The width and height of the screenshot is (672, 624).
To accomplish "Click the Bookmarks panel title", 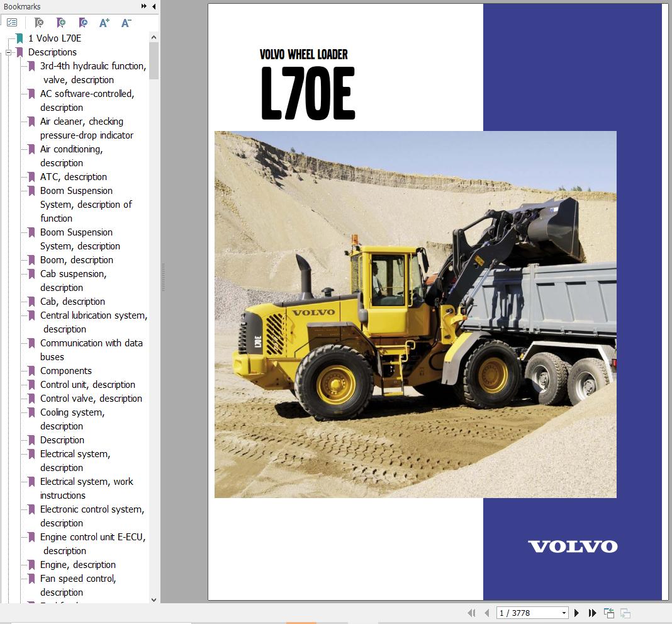I will (x=22, y=6).
